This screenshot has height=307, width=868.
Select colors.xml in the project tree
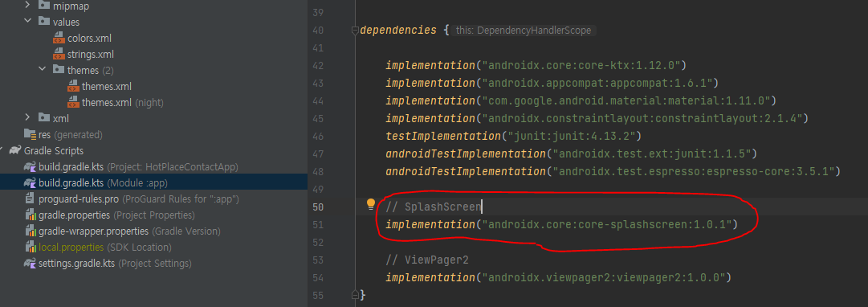[x=90, y=39]
